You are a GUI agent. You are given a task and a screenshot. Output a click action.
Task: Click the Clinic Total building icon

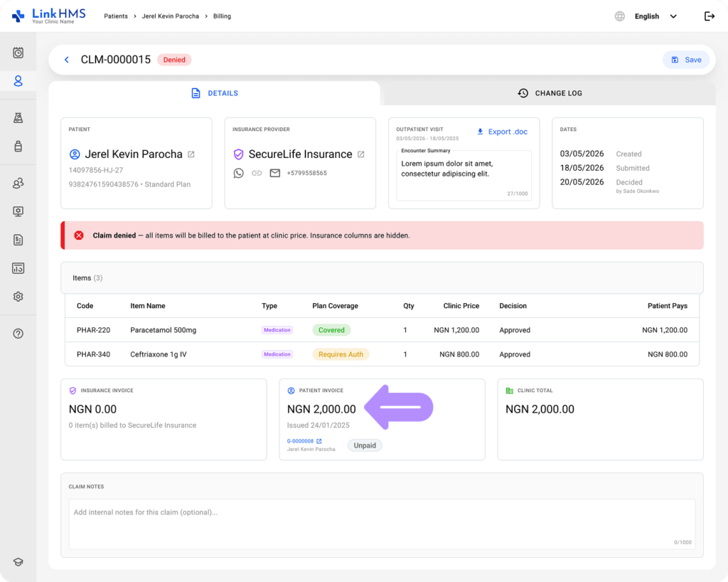tap(509, 391)
